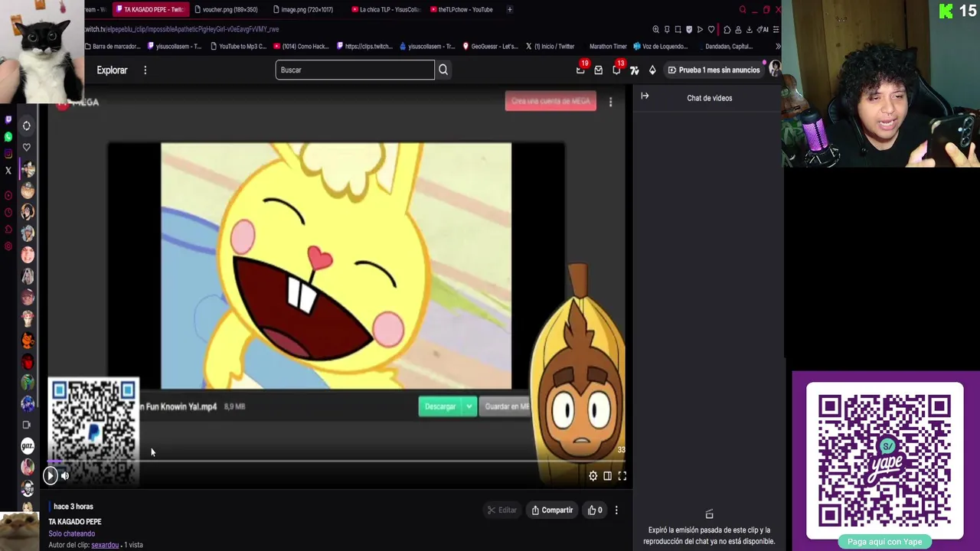
Task: Open the clip's more options menu
Action: pyautogui.click(x=616, y=510)
